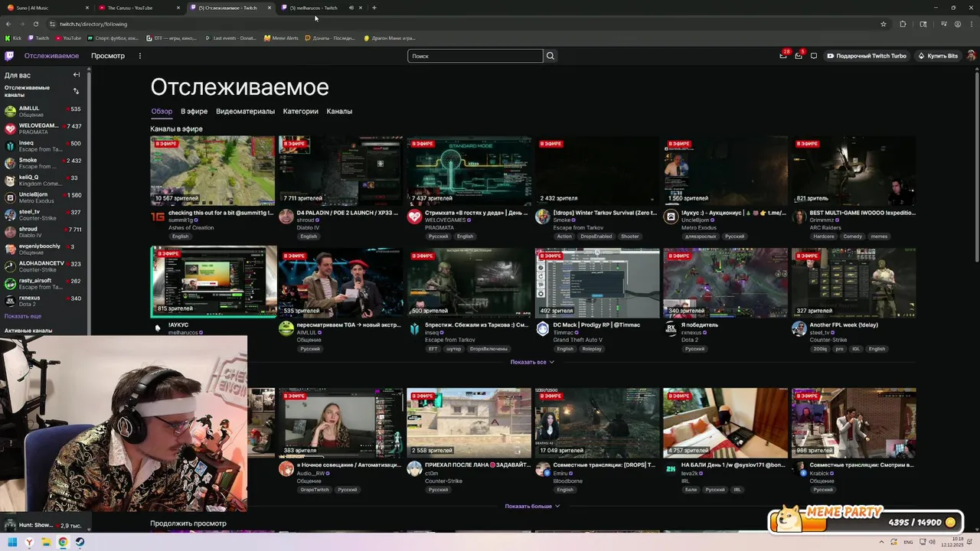
Task: Open Twitch notifications with 28 badge
Action: (783, 56)
